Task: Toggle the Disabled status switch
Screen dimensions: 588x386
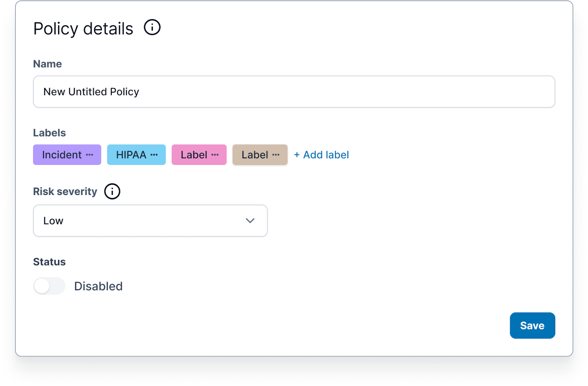Action: 49,286
